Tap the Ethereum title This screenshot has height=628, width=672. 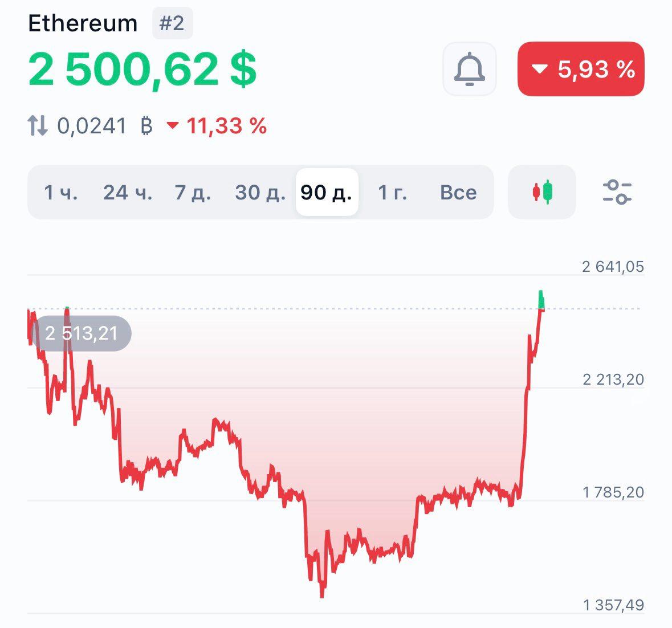click(x=83, y=23)
